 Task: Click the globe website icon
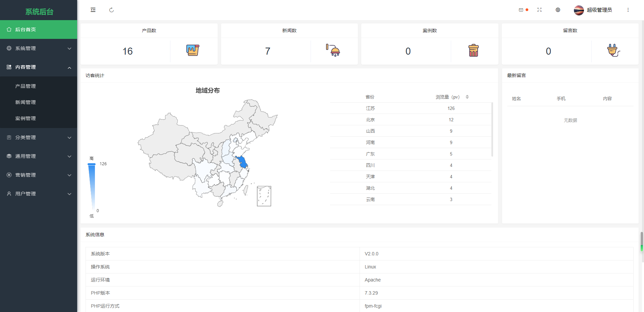tap(558, 10)
